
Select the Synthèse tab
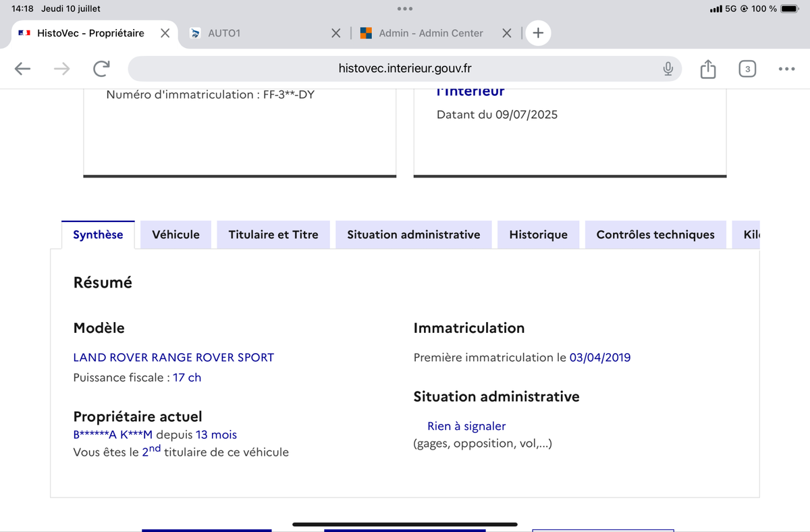(98, 235)
